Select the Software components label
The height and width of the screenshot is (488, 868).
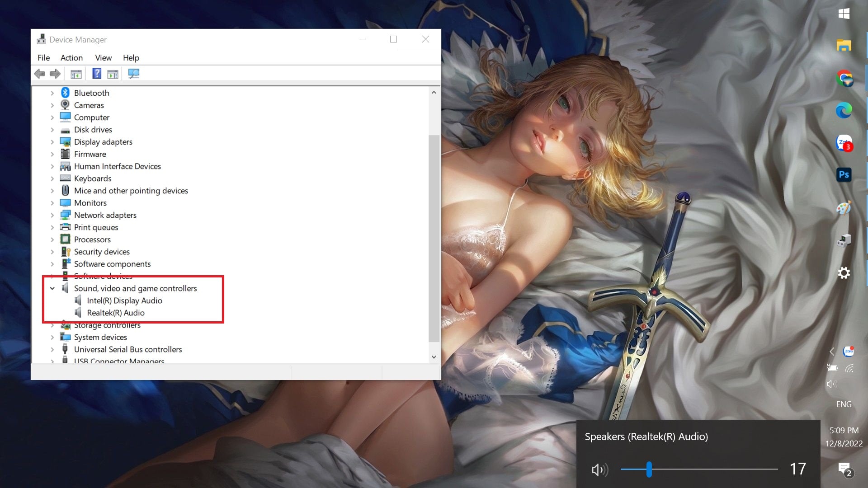point(112,264)
